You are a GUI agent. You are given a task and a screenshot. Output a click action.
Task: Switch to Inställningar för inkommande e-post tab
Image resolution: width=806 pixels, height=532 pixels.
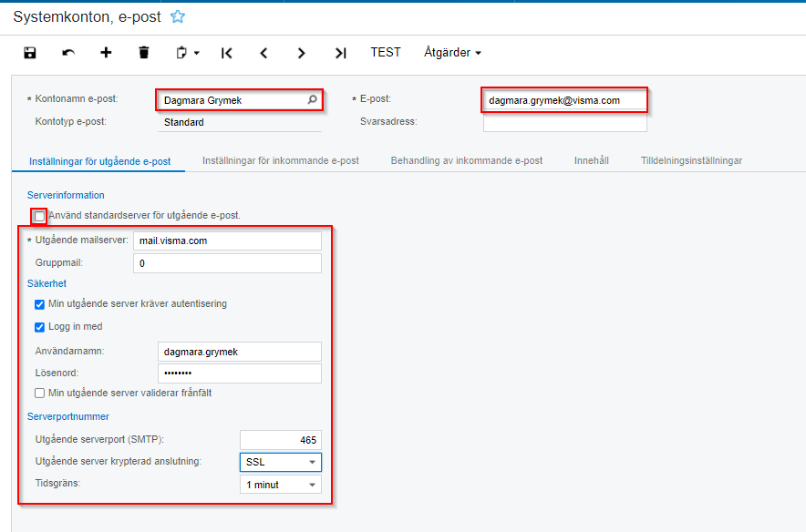coord(281,160)
